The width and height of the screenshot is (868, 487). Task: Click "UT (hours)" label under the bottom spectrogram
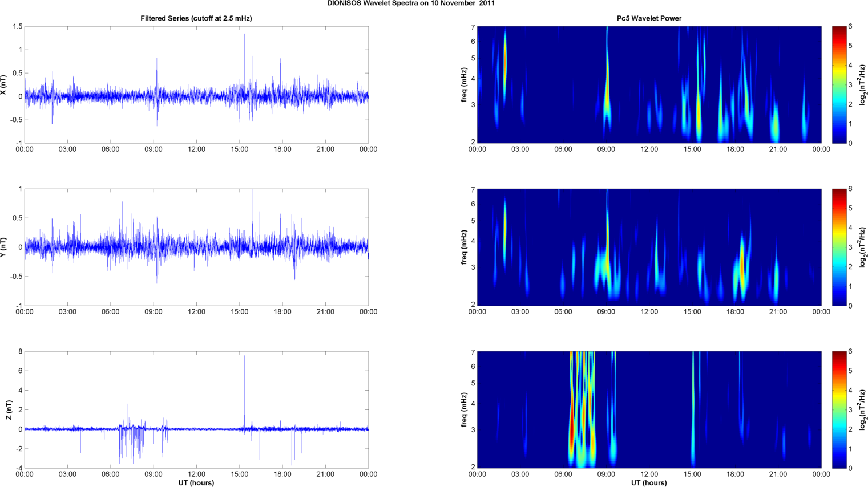(649, 482)
